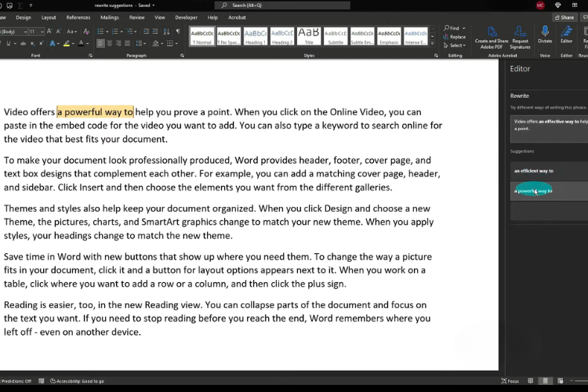Image resolution: width=588 pixels, height=392 pixels.
Task: Shrink font size with smaller A icon
Action: tap(58, 31)
